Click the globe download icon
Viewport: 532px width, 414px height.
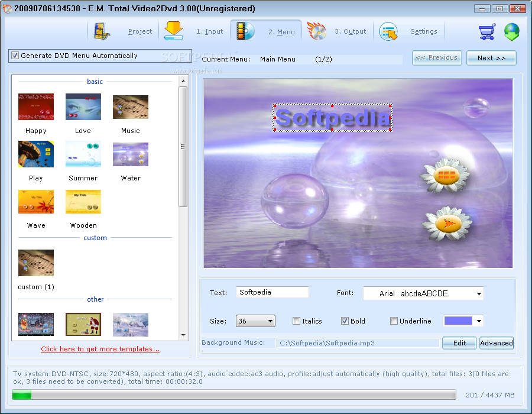pos(512,32)
